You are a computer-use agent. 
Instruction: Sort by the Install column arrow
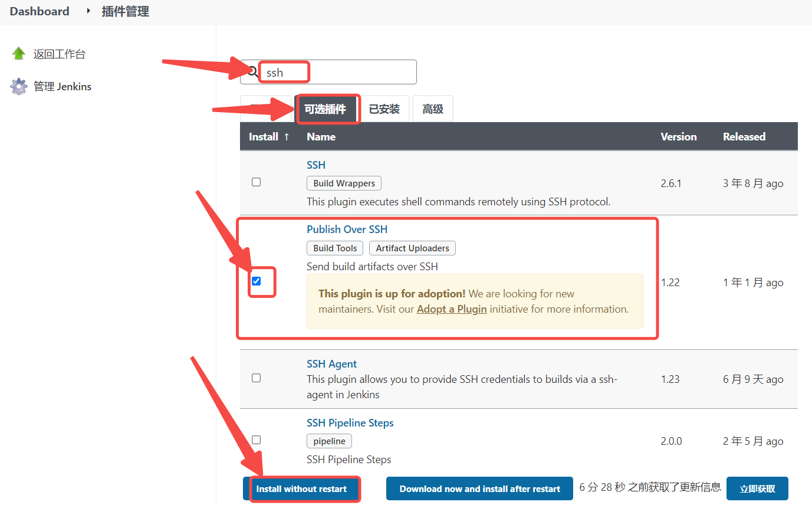[x=287, y=136]
